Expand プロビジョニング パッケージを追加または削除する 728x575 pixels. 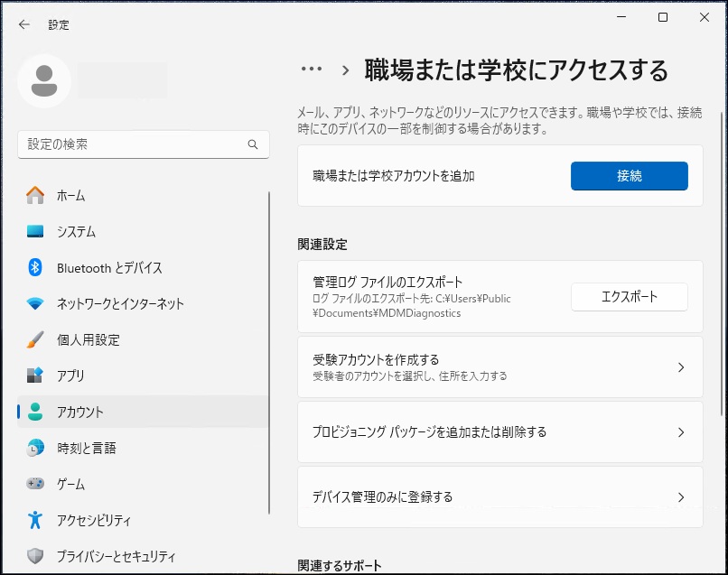pyautogui.click(x=499, y=431)
